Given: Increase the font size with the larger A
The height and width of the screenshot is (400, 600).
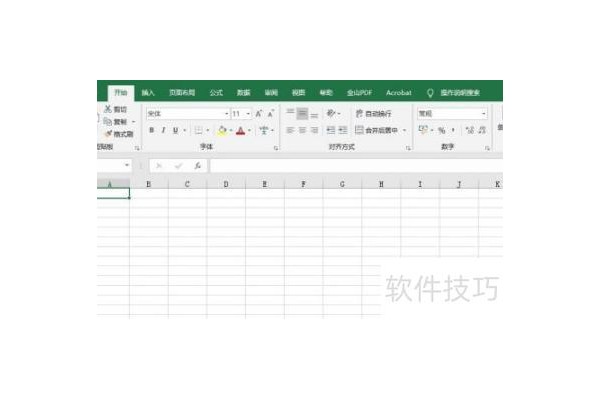Looking at the screenshot, I should 259,114.
